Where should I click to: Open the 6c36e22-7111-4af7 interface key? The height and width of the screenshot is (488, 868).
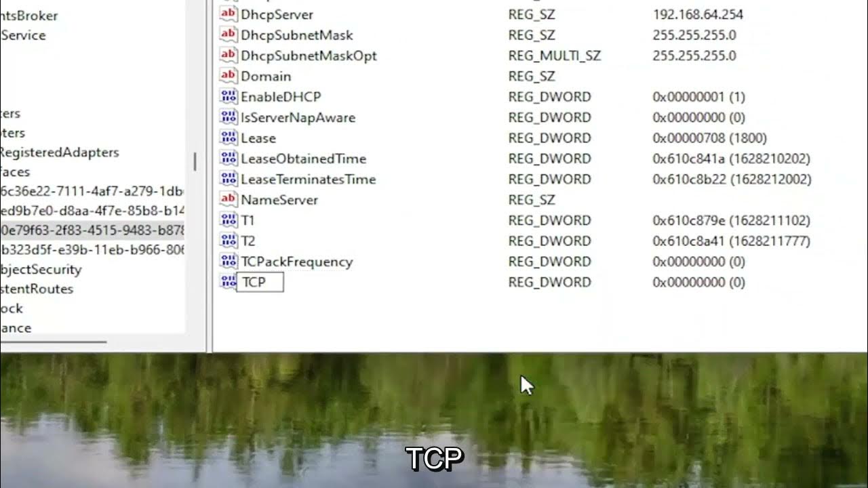(x=92, y=190)
